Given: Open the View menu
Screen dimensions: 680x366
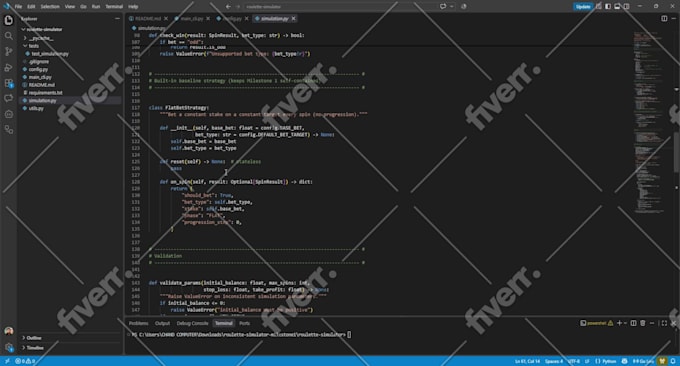Looking at the screenshot, I should [x=70, y=7].
